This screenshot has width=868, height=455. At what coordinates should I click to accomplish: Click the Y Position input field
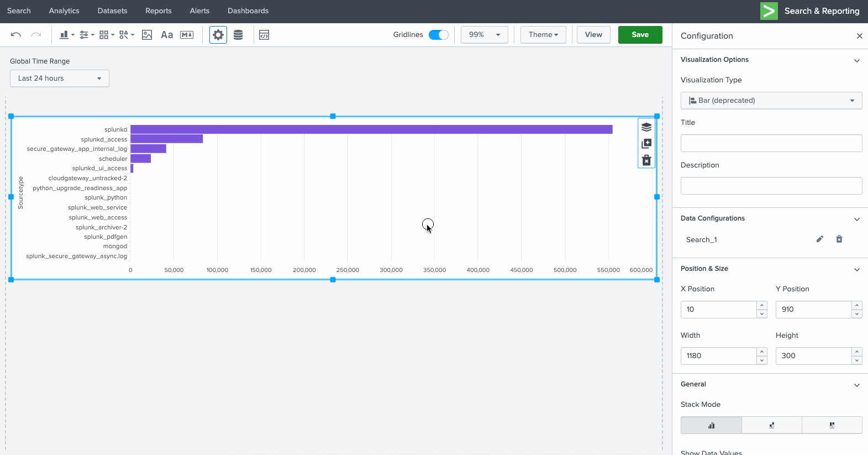(x=813, y=310)
